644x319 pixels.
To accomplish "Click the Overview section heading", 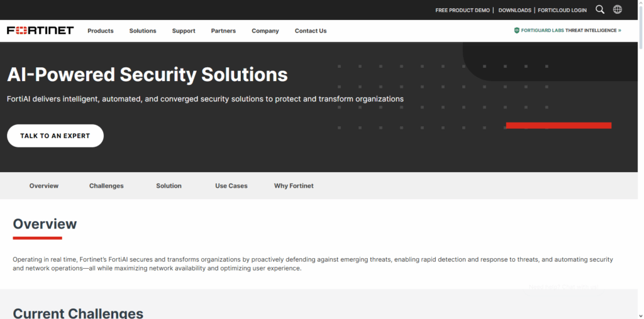I will pyautogui.click(x=45, y=224).
